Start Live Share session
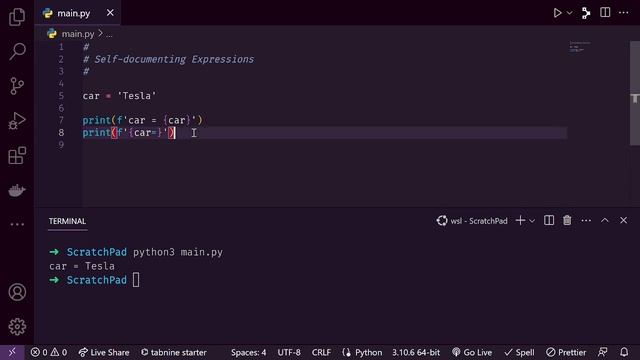This screenshot has height=360, width=640. tap(104, 352)
